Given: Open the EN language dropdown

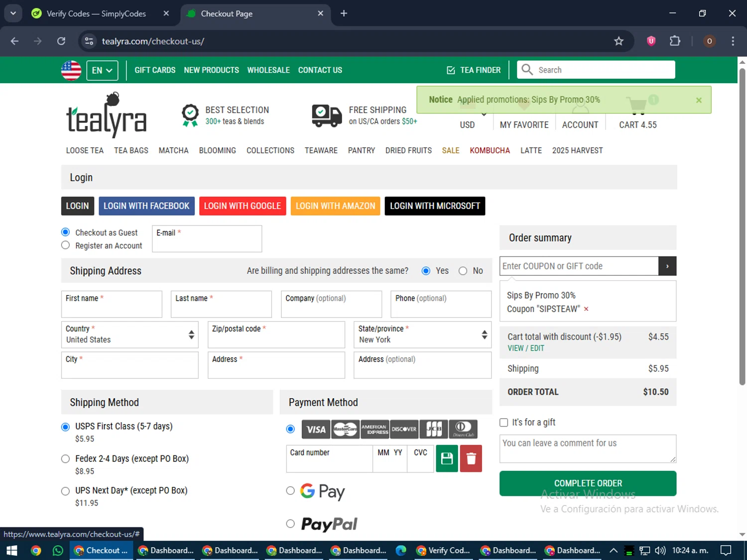Looking at the screenshot, I should pos(102,70).
